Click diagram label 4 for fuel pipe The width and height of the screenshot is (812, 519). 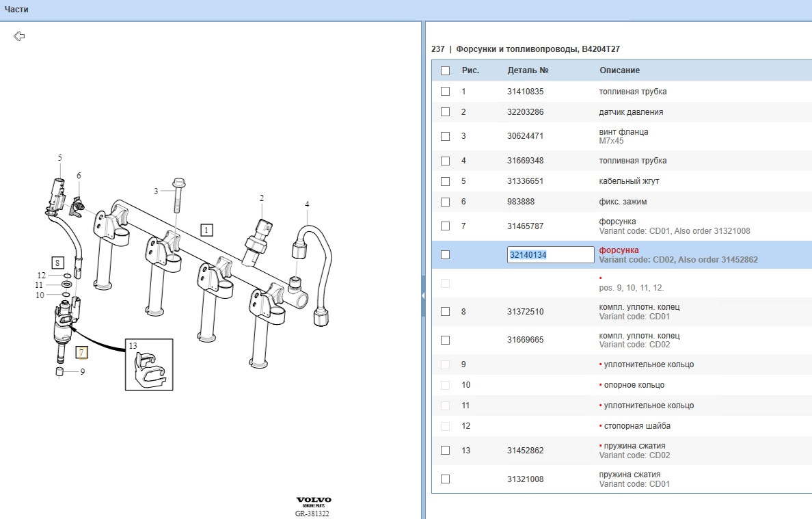pyautogui.click(x=307, y=204)
